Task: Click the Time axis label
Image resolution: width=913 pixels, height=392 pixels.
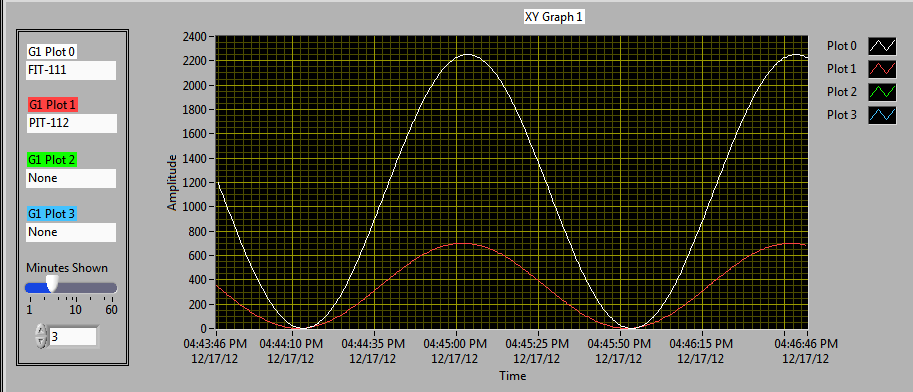Action: click(x=512, y=376)
